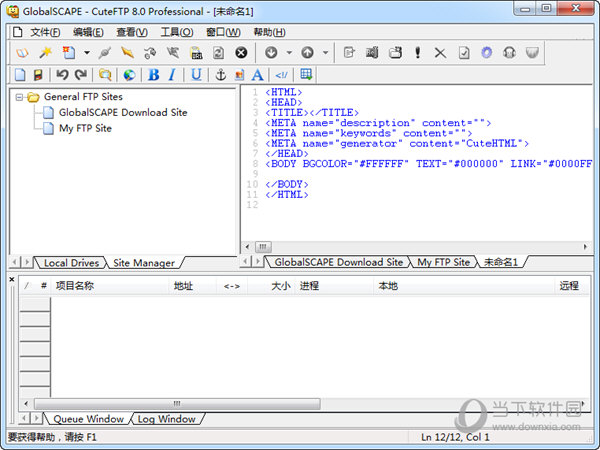The height and width of the screenshot is (450, 600).
Task: Click the blue ring toolbar icon
Action: (x=487, y=52)
